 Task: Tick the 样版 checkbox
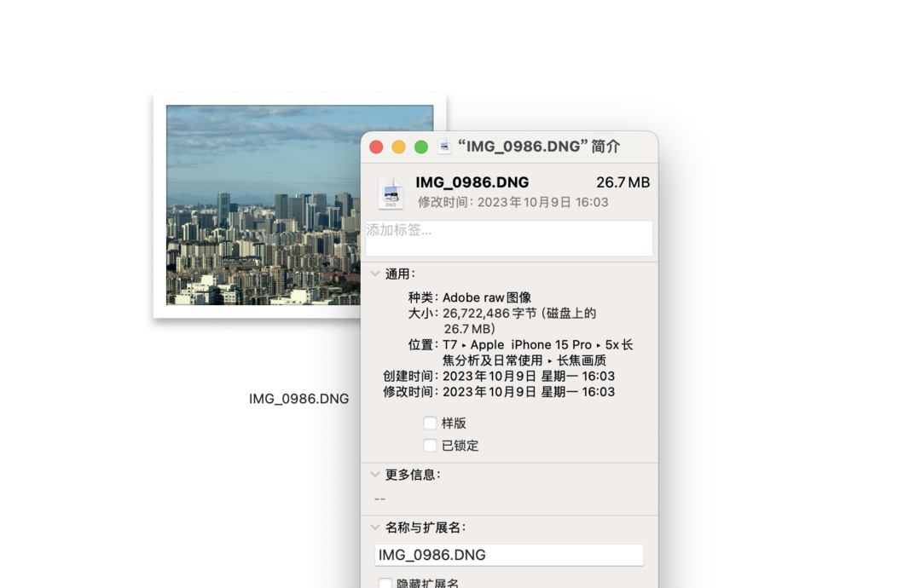pyautogui.click(x=431, y=424)
